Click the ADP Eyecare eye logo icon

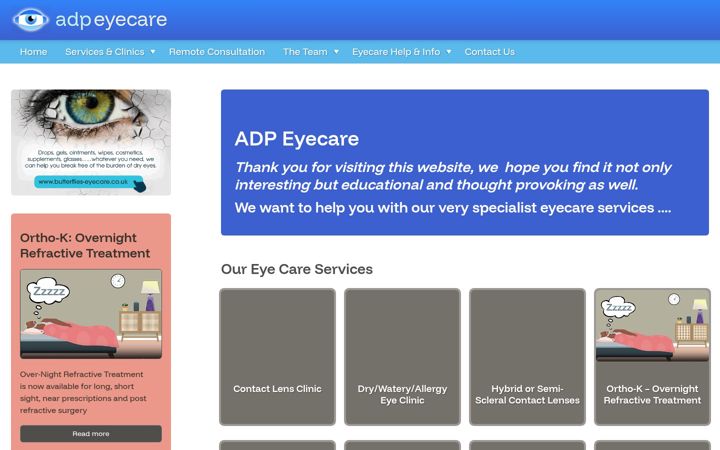click(x=31, y=19)
